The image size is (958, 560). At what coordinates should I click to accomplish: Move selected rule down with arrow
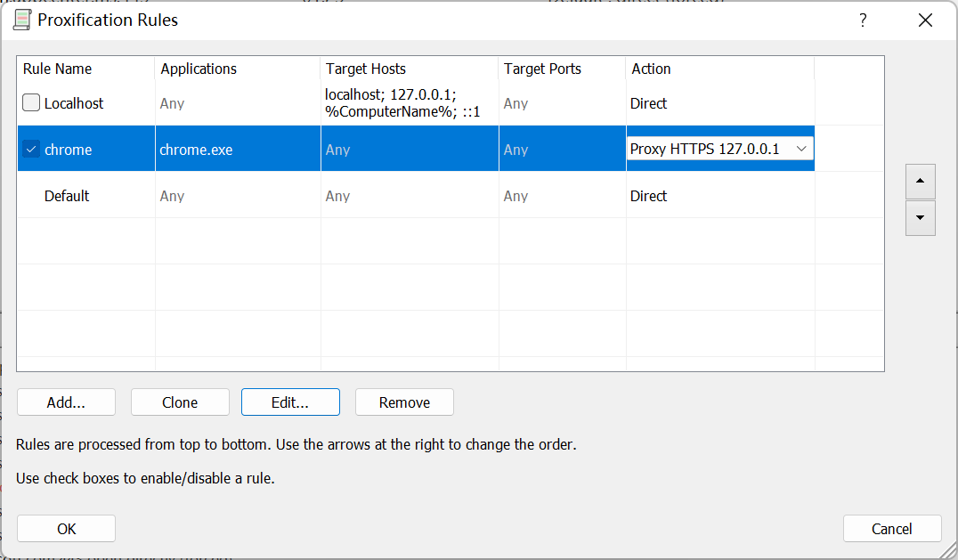coord(920,218)
